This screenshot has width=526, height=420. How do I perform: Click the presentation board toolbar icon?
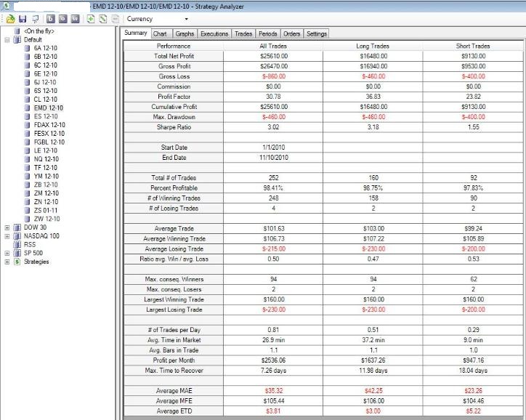click(x=35, y=19)
